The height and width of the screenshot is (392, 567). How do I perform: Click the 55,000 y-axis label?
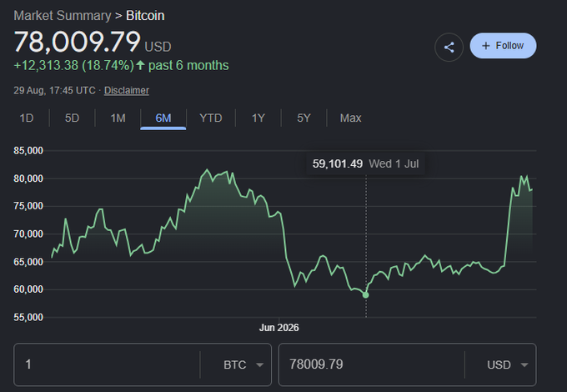click(x=28, y=317)
